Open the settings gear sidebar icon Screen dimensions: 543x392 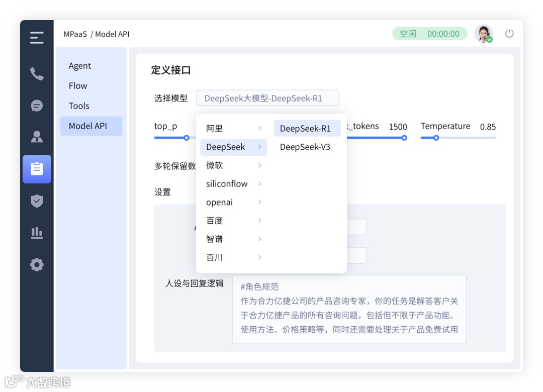tap(37, 265)
